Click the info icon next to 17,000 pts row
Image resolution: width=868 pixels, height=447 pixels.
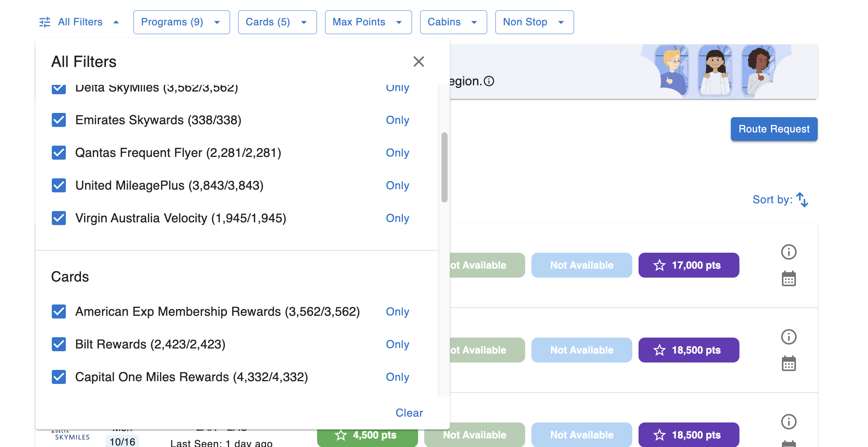click(789, 252)
